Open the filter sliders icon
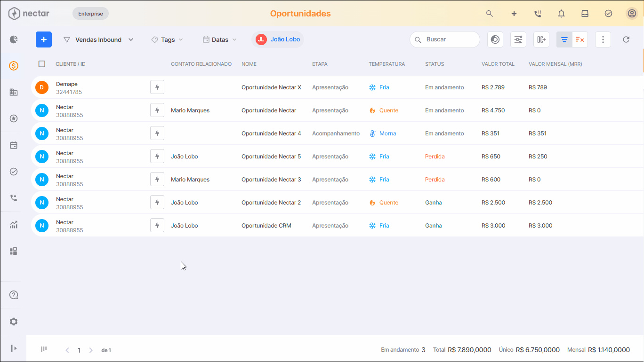The height and width of the screenshot is (362, 644). coord(518,39)
